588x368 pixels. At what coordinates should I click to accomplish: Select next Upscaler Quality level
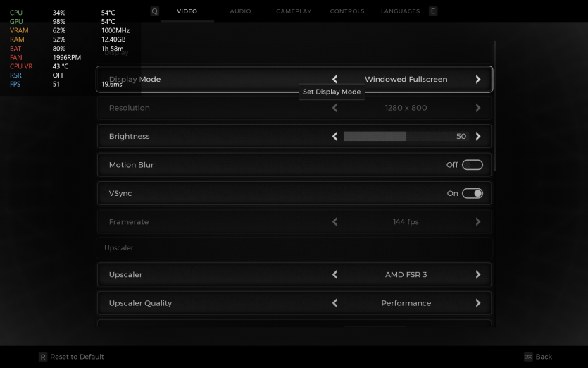click(478, 303)
